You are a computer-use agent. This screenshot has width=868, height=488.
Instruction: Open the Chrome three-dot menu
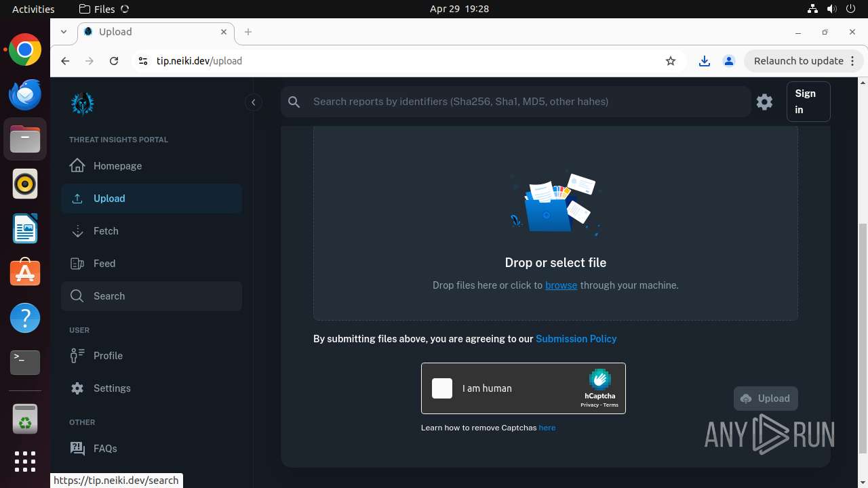point(852,61)
